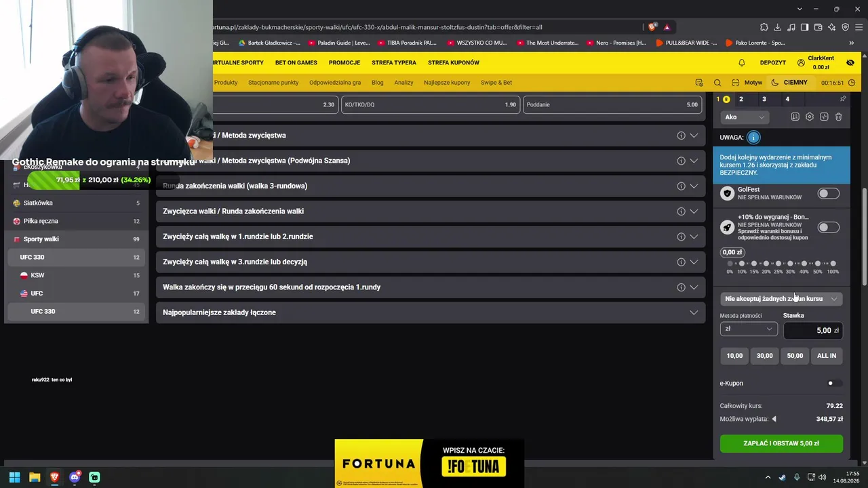Click the GolFest shield icon
Viewport: 868px width, 488px height.
[x=728, y=194]
